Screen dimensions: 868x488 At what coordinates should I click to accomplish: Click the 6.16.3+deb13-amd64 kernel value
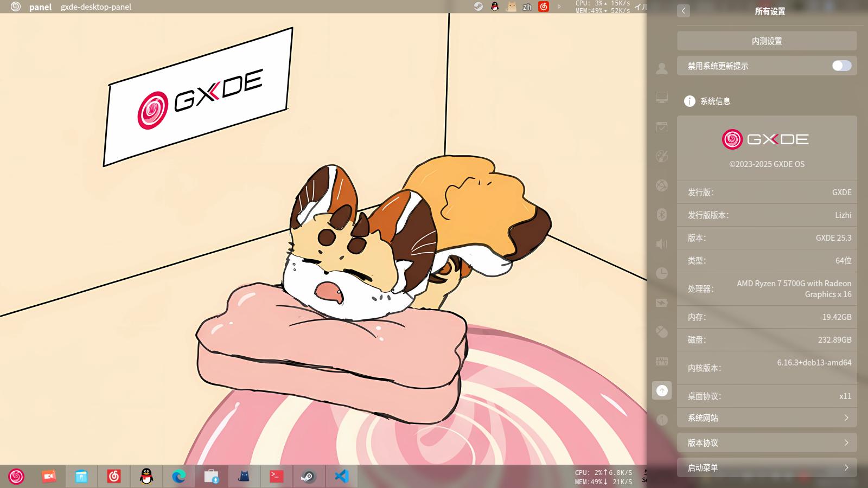tap(814, 362)
